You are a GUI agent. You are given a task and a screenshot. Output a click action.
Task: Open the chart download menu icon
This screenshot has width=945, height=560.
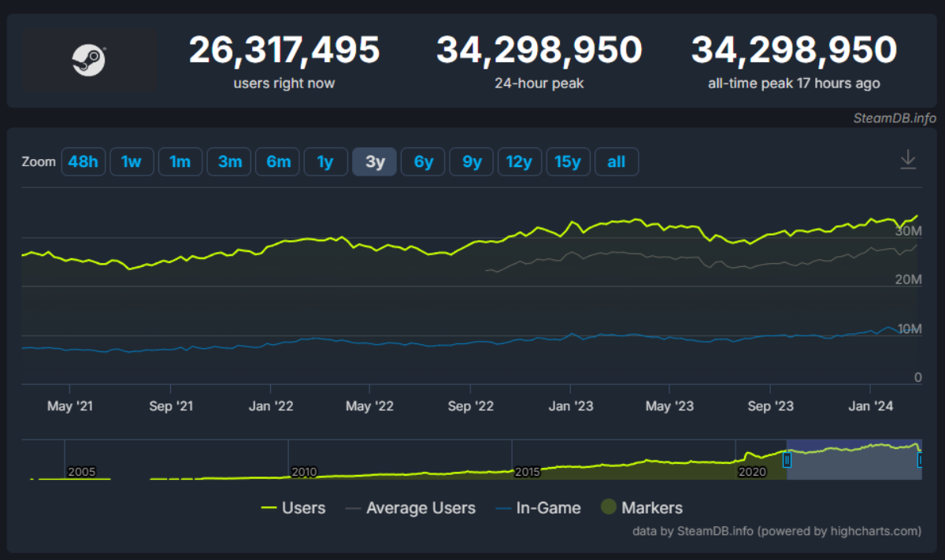[x=908, y=159]
